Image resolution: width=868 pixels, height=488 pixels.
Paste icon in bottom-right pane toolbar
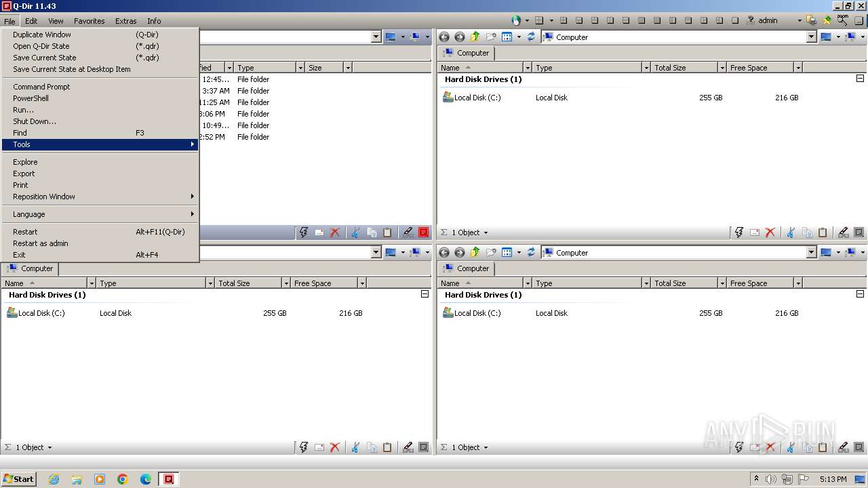click(823, 447)
